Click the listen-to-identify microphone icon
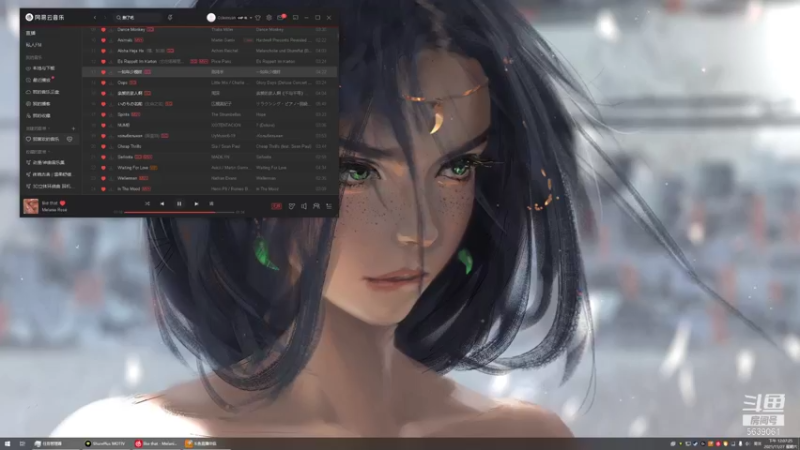 point(170,17)
